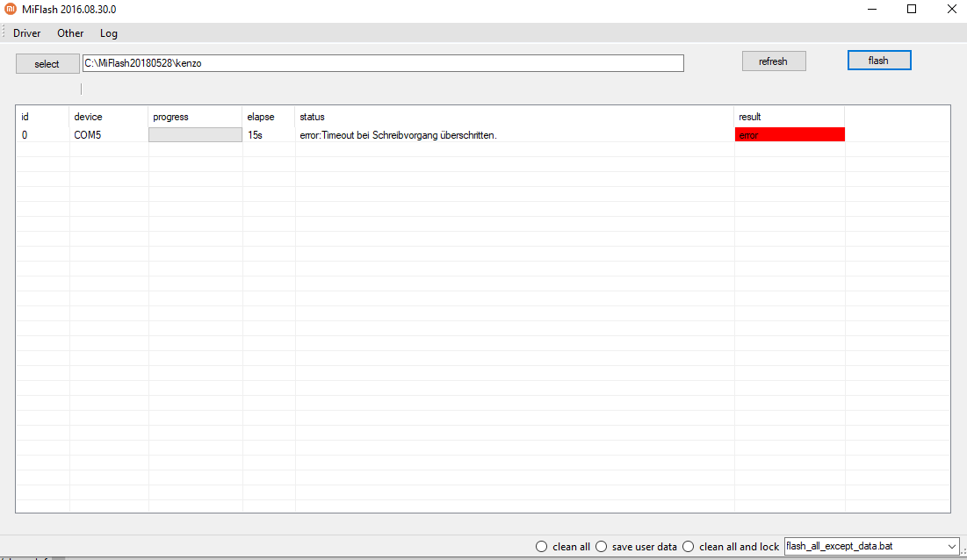Click the timeout error status message
The height and width of the screenshot is (560, 967).
tap(399, 135)
